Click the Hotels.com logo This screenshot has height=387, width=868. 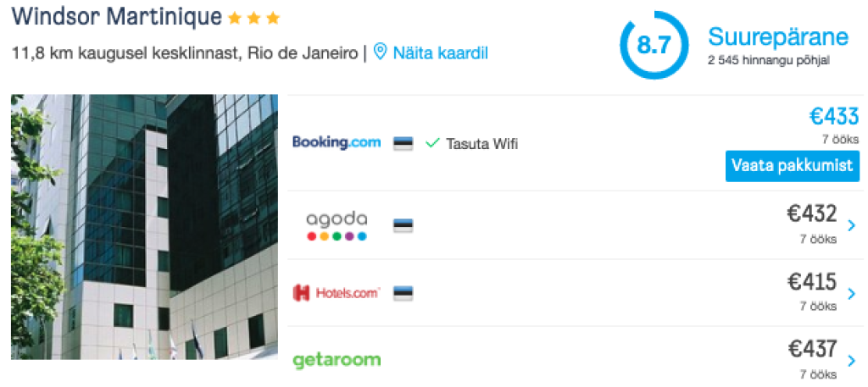pyautogui.click(x=337, y=294)
